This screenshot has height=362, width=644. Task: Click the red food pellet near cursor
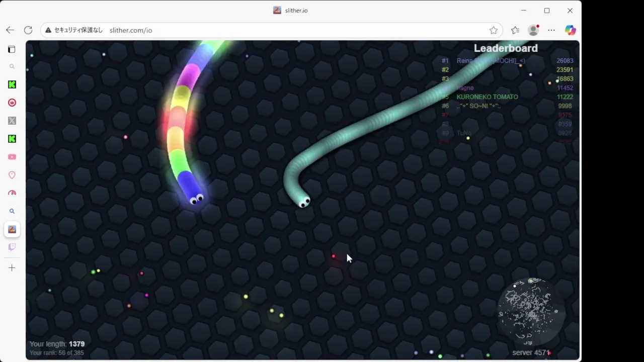click(334, 256)
